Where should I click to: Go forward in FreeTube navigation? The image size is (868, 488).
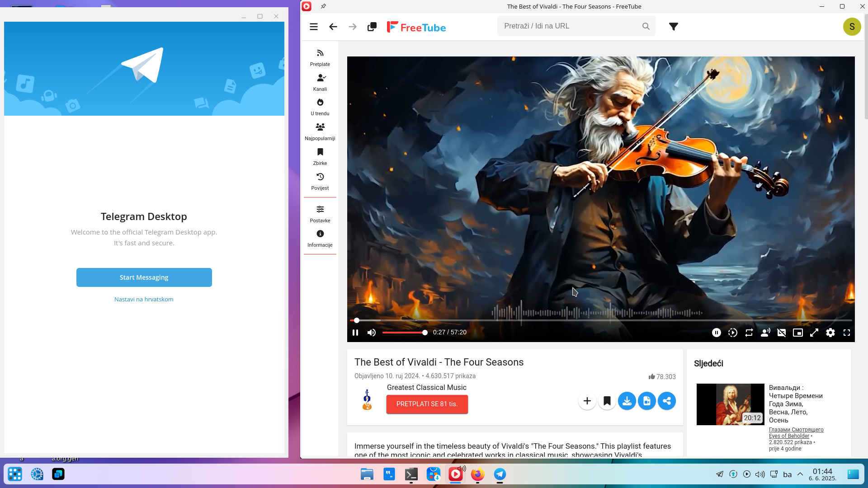coord(353,27)
